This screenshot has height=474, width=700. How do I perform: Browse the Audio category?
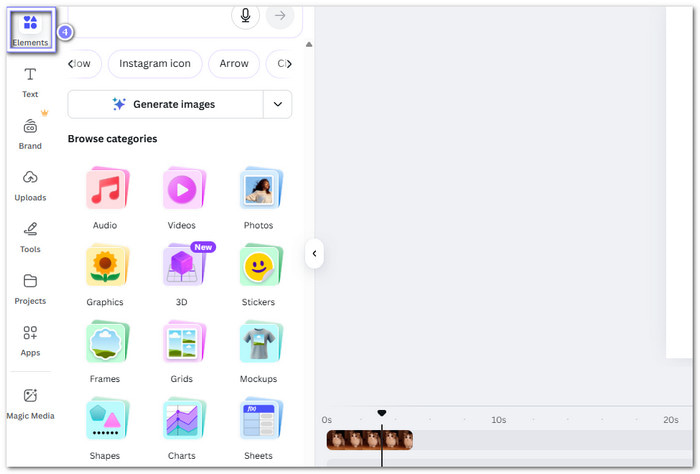point(105,197)
